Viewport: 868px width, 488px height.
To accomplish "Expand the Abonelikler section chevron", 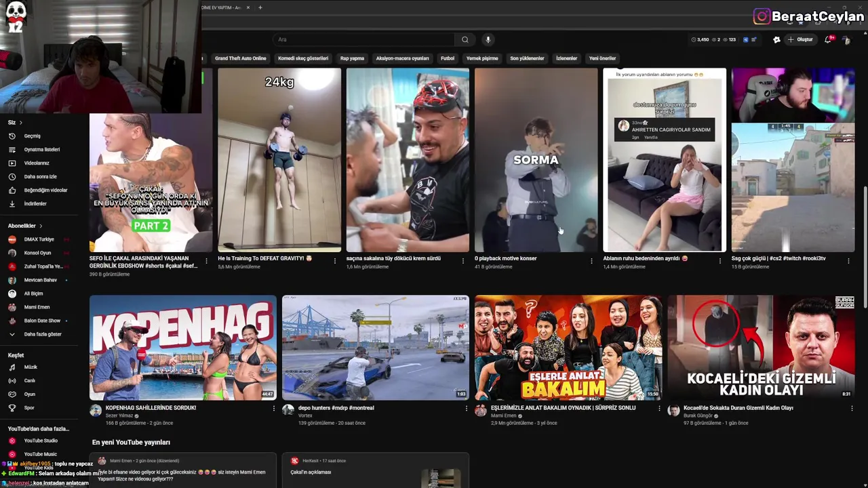I will 41,226.
